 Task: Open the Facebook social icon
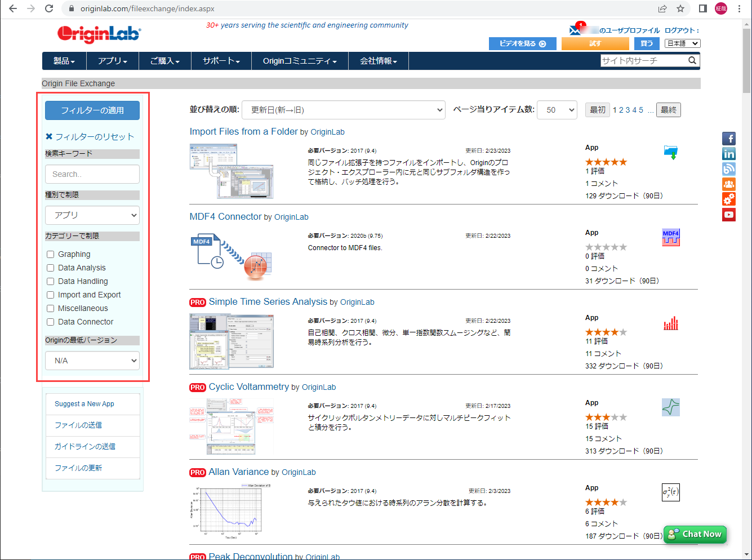coord(729,139)
